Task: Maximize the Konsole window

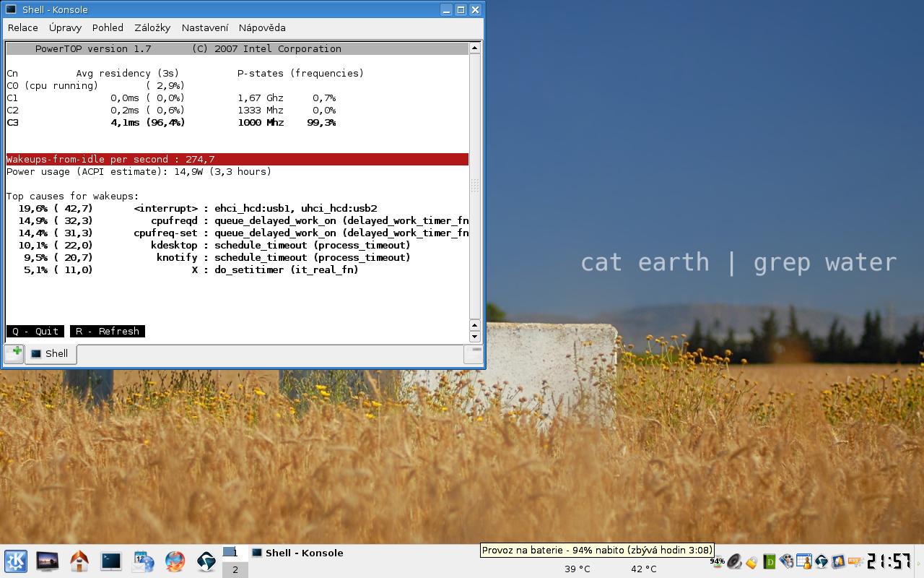Action: pos(461,9)
